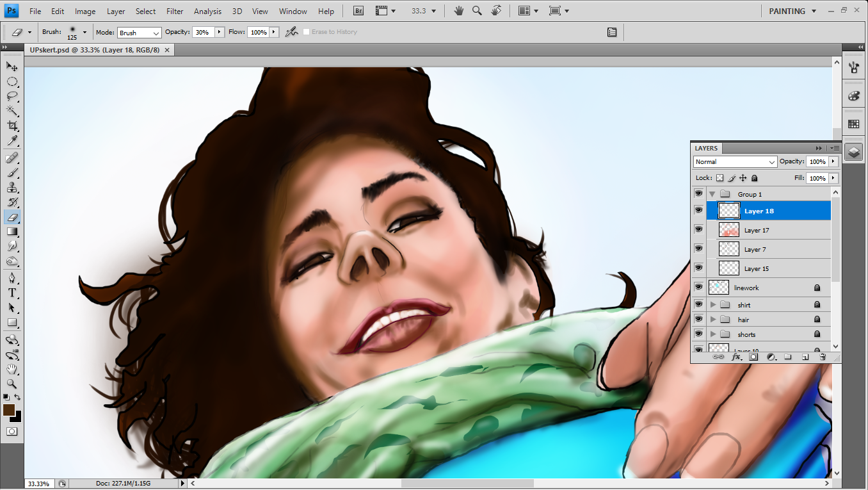The width and height of the screenshot is (868, 490).
Task: Click the Delete layer trash icon
Action: click(823, 357)
